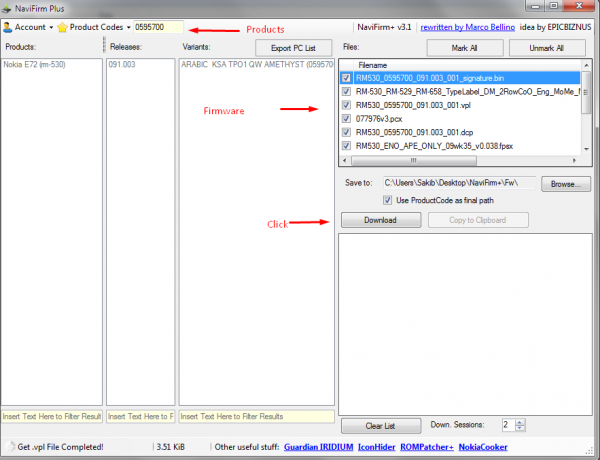The width and height of the screenshot is (600, 460).
Task: Open the 'rewritten by Marco Bellino' link
Action: pyautogui.click(x=467, y=27)
